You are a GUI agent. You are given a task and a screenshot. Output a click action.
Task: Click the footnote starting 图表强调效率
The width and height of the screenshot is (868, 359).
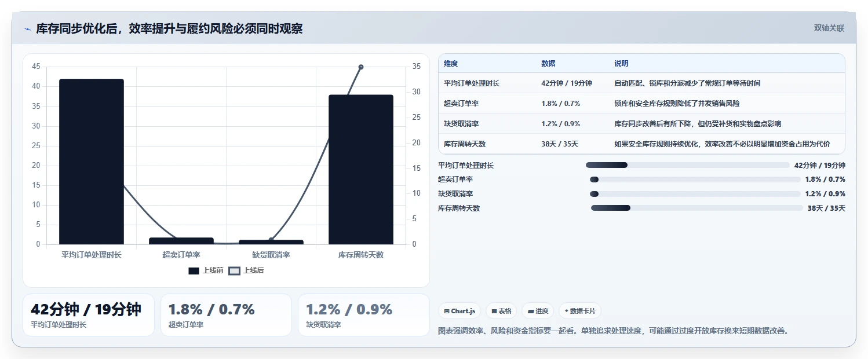(x=614, y=331)
